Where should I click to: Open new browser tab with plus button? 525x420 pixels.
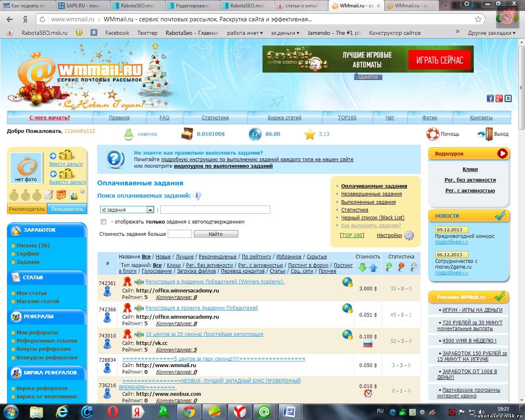[x=446, y=6]
